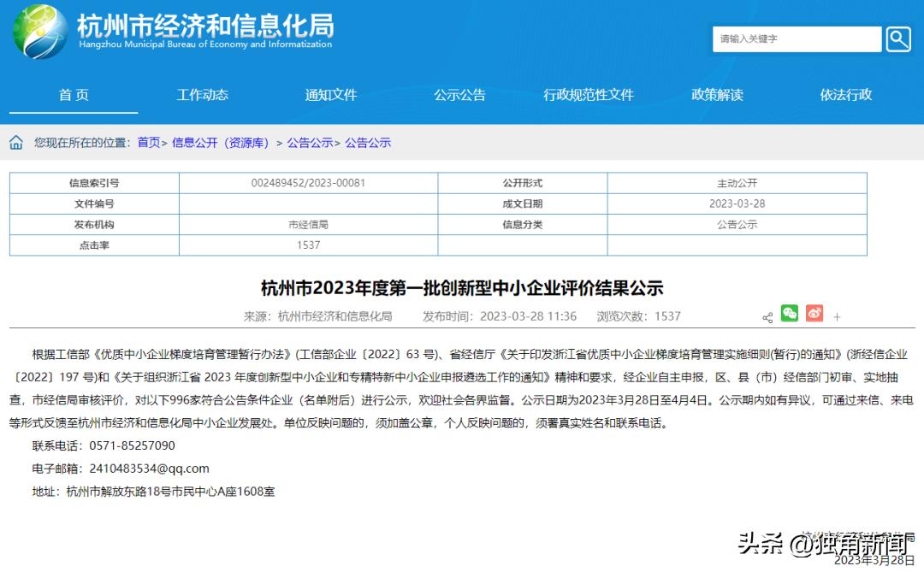The image size is (924, 572).
Task: Click the share network icon
Action: 767,315
